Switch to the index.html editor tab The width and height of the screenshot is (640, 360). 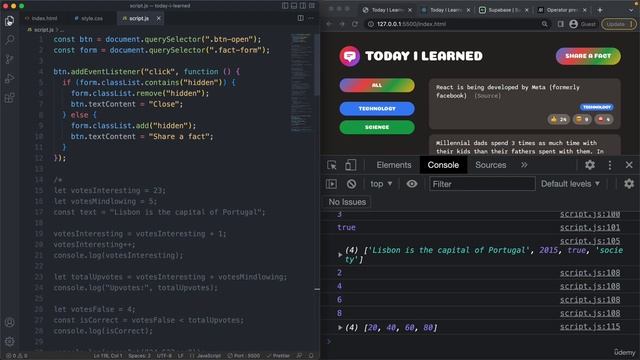point(41,18)
